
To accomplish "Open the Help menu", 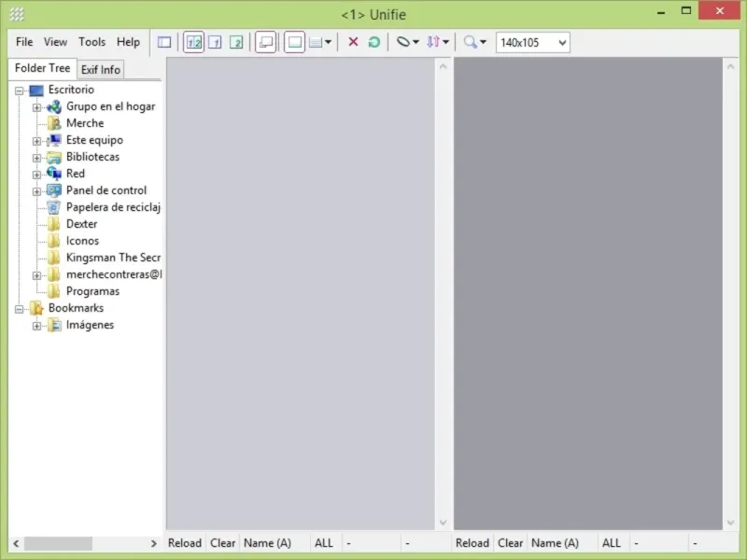I will pyautogui.click(x=128, y=42).
